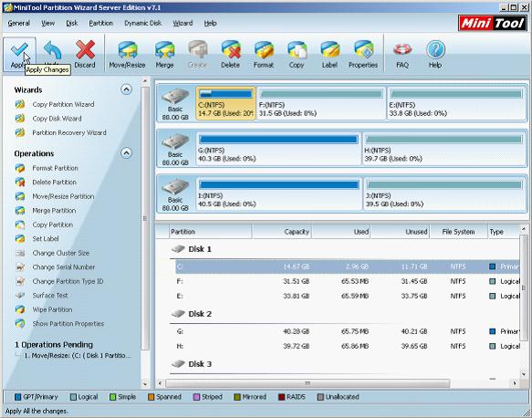Image resolution: width=532 pixels, height=418 pixels.
Task: Open the Partition menu
Action: point(100,24)
